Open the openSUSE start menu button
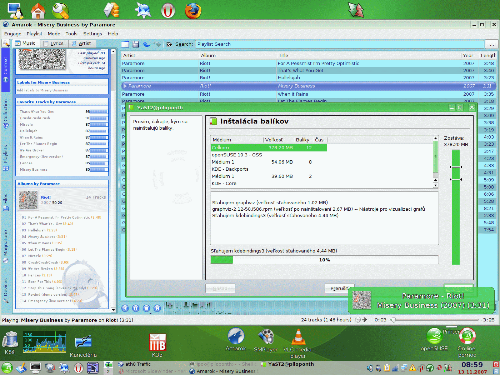500x375 pixels. pos(7,368)
